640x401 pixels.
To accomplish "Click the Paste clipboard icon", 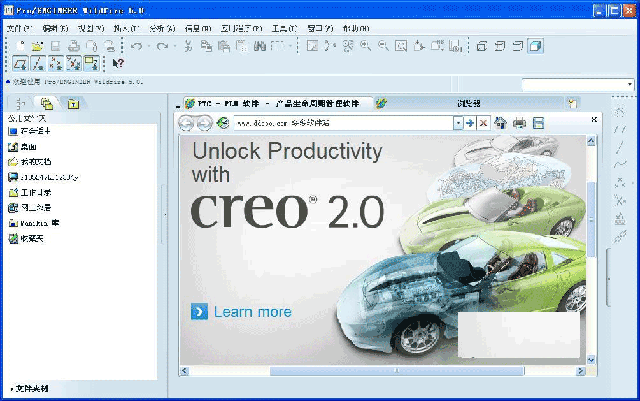I will pyautogui.click(x=224, y=46).
